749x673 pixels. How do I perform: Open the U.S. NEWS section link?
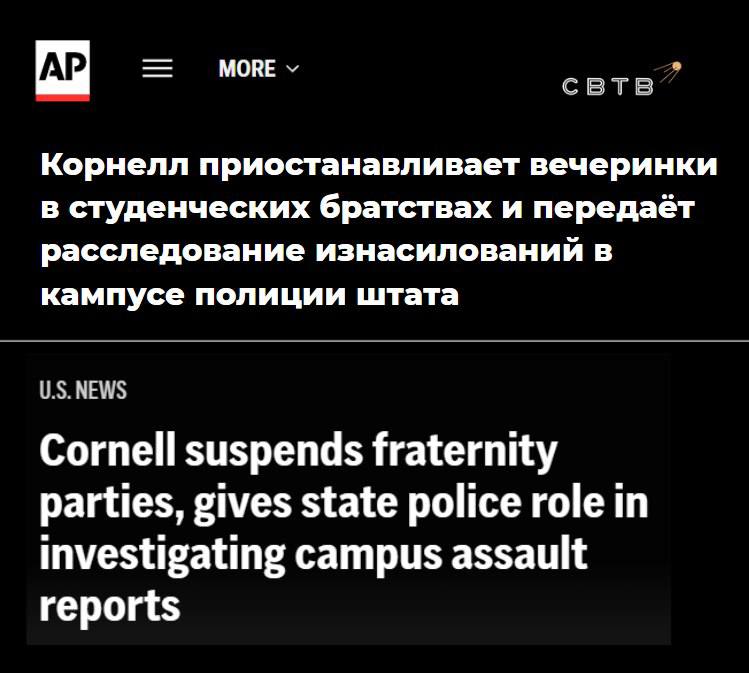point(83,390)
